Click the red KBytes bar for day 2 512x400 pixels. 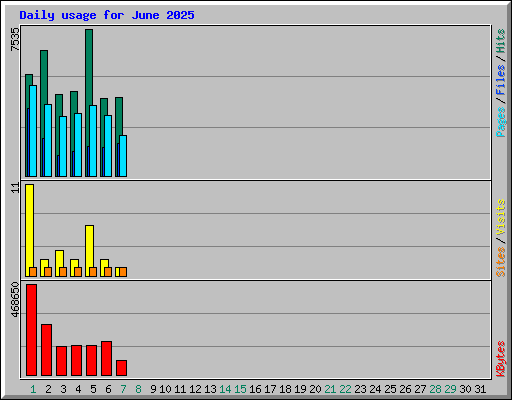[x=46, y=350]
